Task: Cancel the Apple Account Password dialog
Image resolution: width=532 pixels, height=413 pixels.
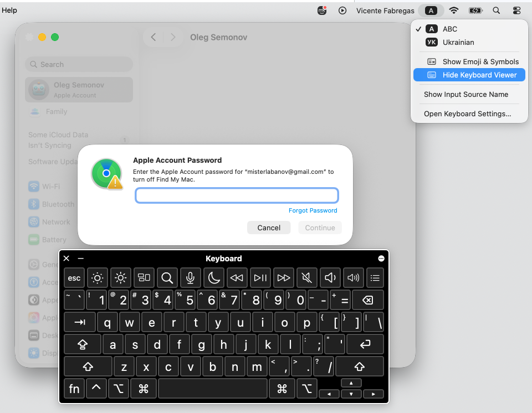Action: (269, 228)
